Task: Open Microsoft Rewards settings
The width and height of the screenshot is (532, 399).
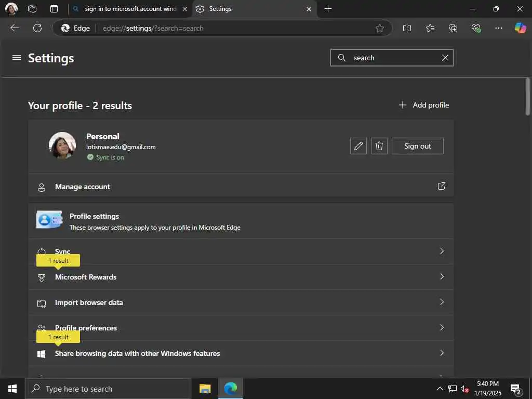Action: click(x=241, y=277)
